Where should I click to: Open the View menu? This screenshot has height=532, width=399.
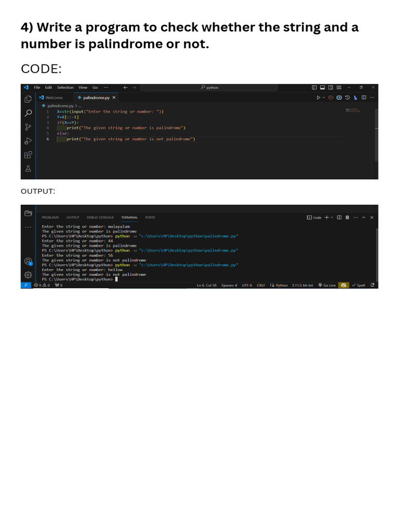[x=83, y=87]
